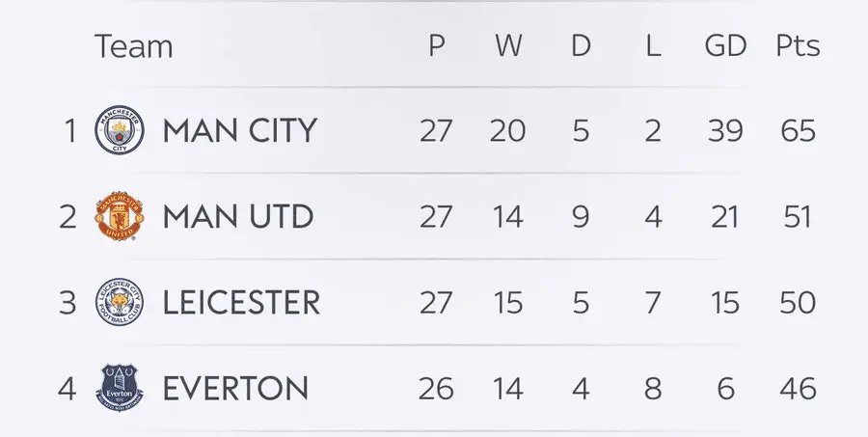Click the EVERTON team name

tap(235, 389)
